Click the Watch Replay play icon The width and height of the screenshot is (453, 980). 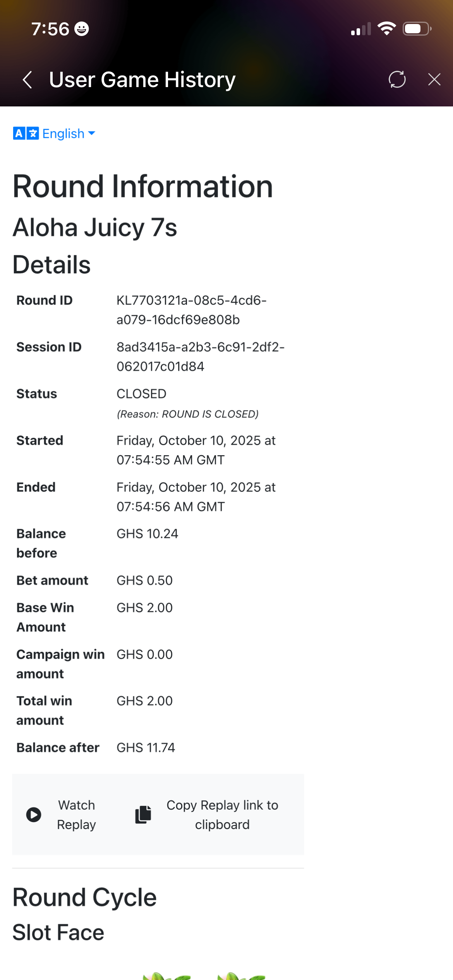(x=34, y=815)
